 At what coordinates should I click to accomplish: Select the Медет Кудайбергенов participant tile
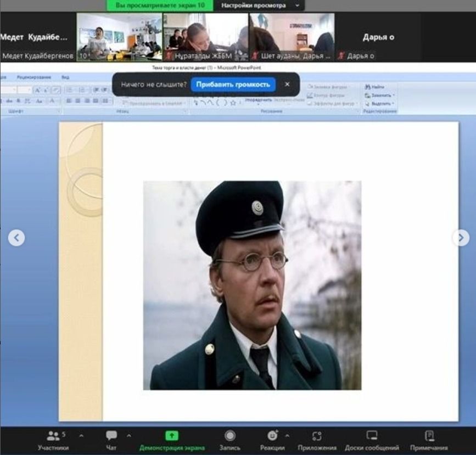(37, 37)
